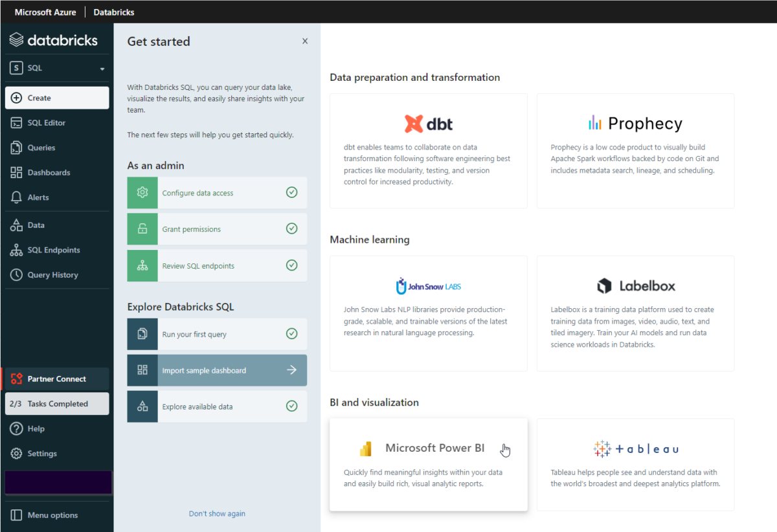Open the Dashboards panel
777x532 pixels.
50,172
